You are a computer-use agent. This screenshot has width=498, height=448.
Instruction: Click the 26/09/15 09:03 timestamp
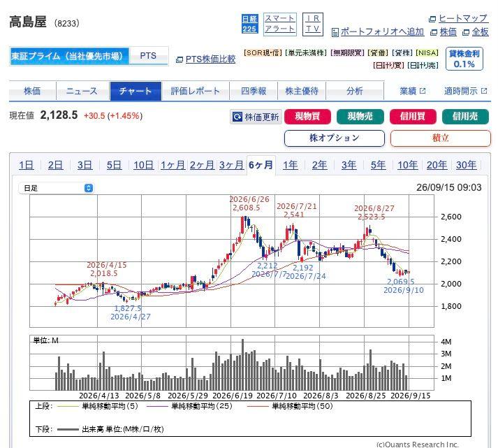pyautogui.click(x=449, y=187)
